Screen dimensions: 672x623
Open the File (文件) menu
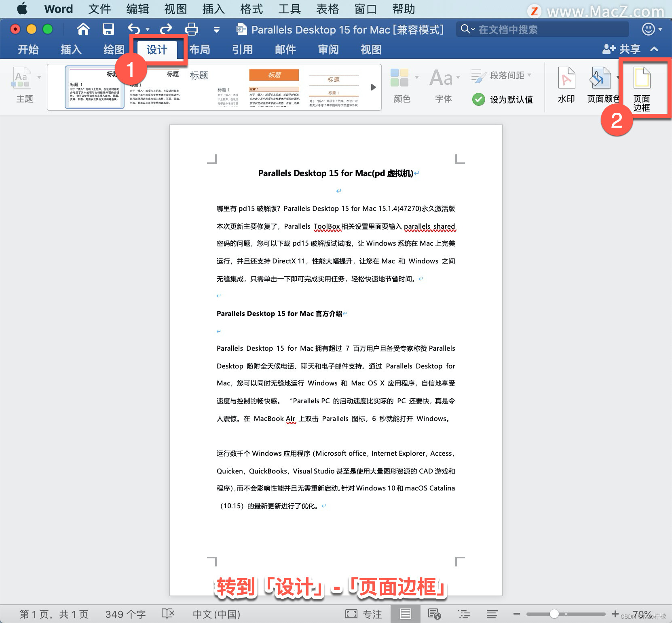coord(99,9)
